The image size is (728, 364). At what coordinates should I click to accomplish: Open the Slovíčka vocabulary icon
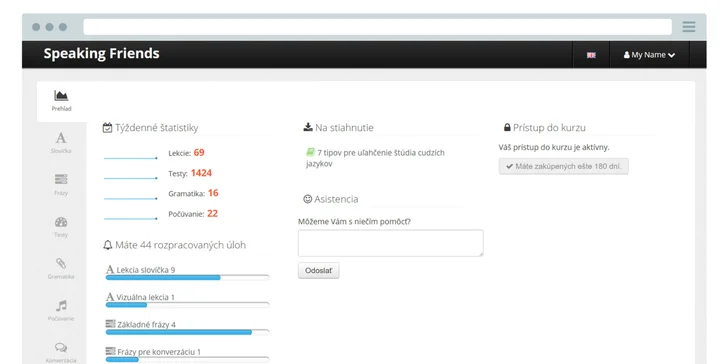tap(61, 138)
